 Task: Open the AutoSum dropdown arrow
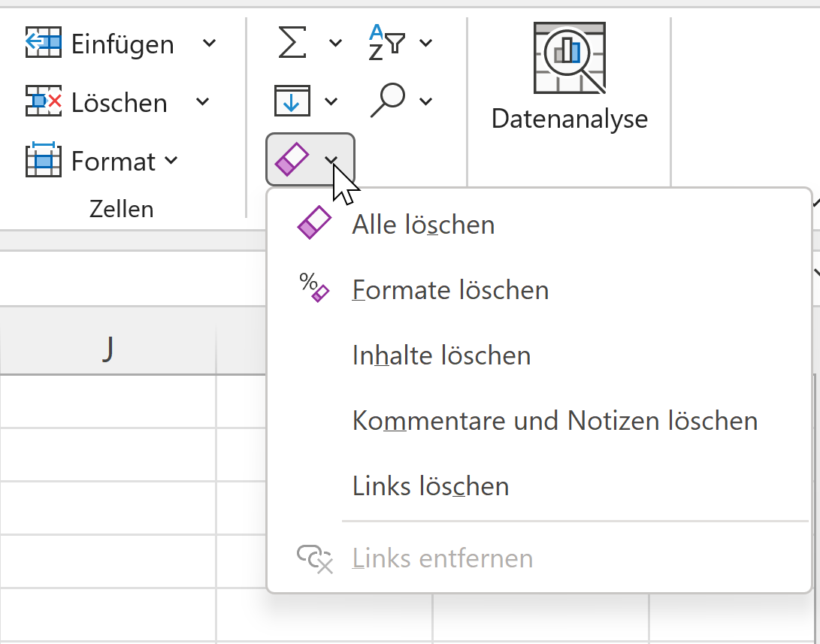(x=335, y=43)
